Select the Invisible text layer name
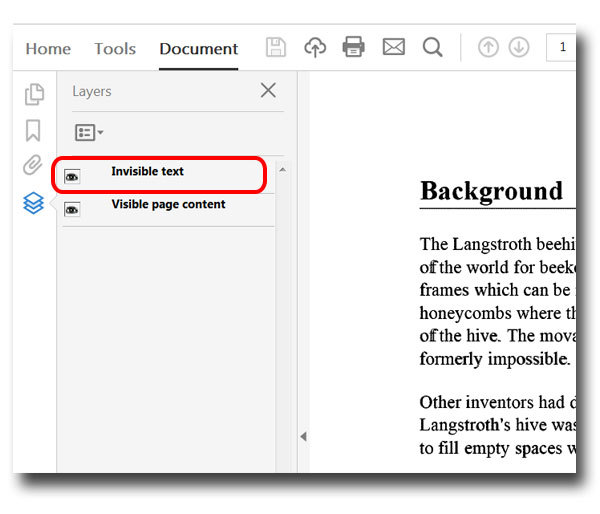This screenshot has width=600, height=514. coord(147,171)
